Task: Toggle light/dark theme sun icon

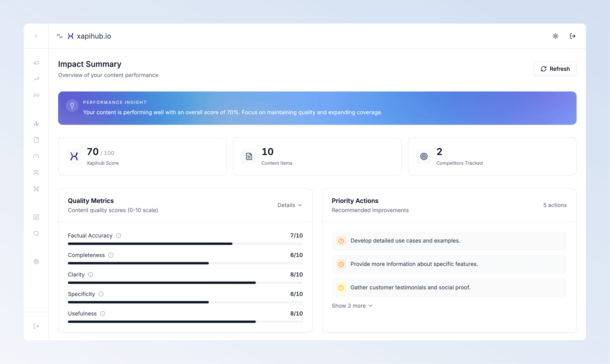Action: pos(555,36)
